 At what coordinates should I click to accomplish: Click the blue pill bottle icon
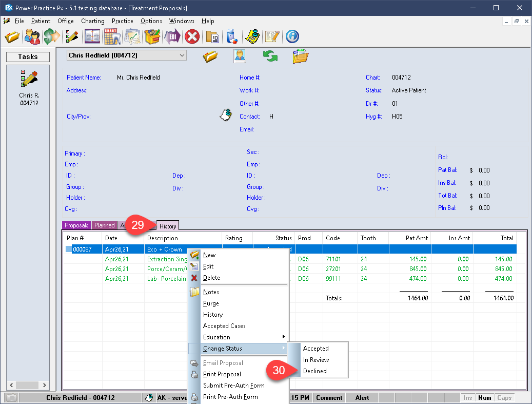tap(232, 36)
